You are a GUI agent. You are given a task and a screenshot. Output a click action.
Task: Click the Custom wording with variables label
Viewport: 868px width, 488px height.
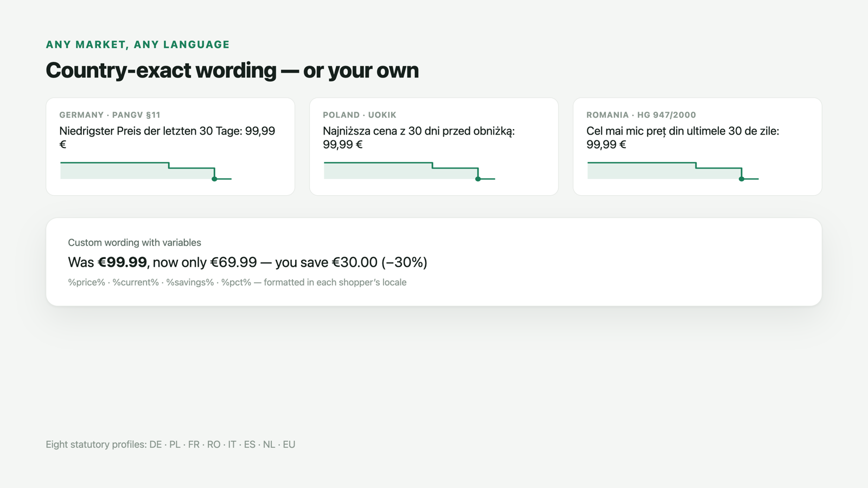135,242
